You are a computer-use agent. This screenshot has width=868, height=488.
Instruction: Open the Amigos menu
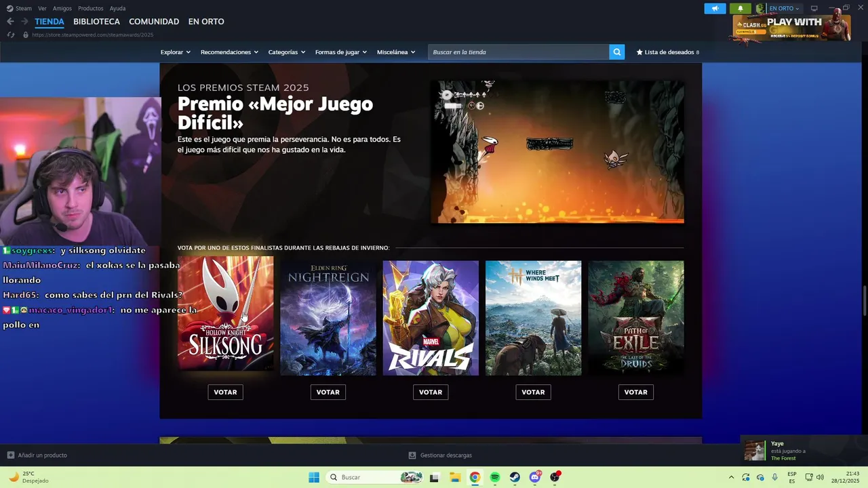pos(62,8)
